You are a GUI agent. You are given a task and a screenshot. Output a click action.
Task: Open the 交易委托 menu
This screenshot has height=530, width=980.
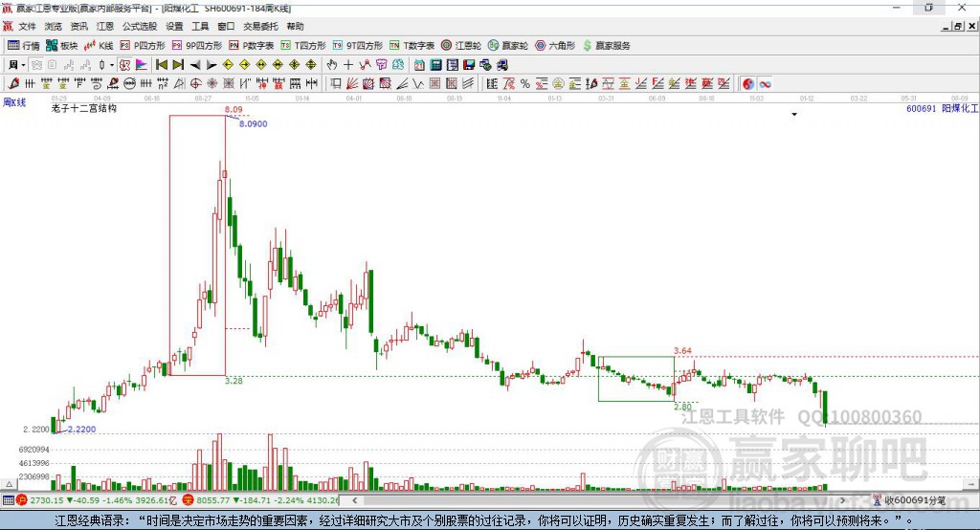(260, 26)
